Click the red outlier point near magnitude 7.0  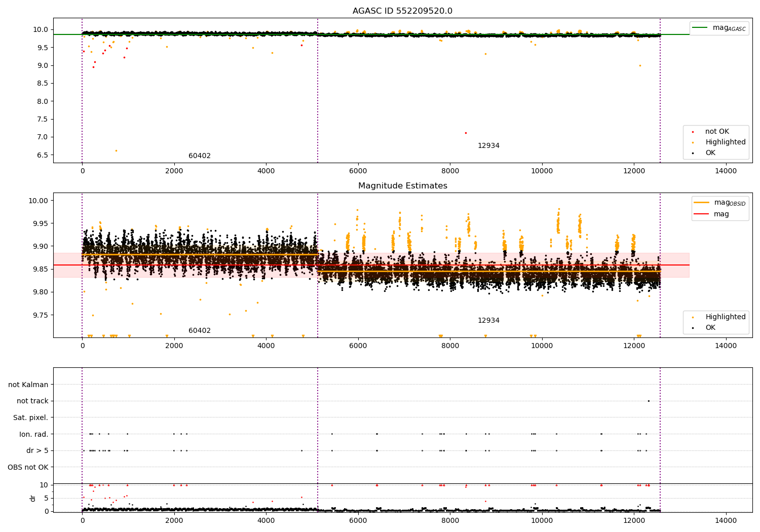coord(466,133)
